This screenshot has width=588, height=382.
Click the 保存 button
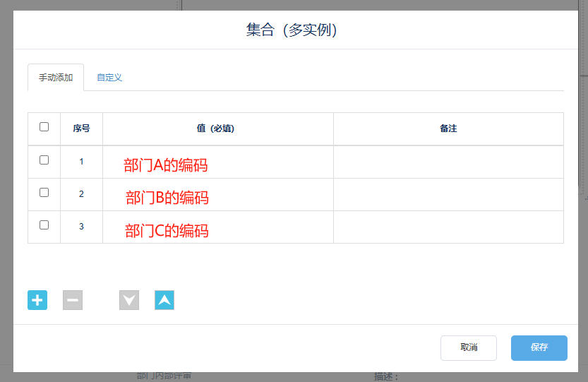pos(539,347)
